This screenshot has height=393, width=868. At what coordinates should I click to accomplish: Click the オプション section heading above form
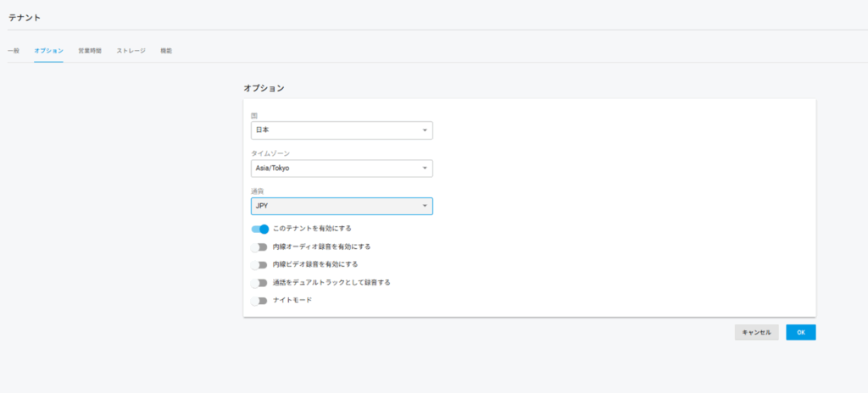click(x=264, y=88)
